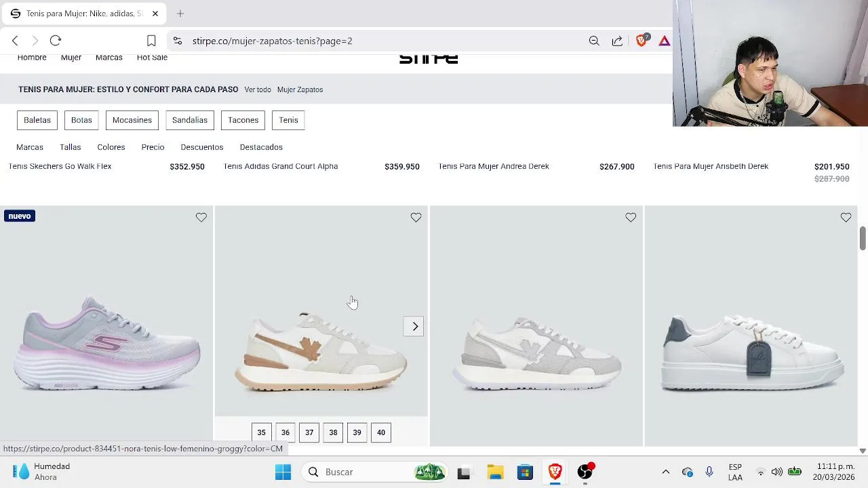
Task: Expand the Colores filter
Action: (111, 147)
